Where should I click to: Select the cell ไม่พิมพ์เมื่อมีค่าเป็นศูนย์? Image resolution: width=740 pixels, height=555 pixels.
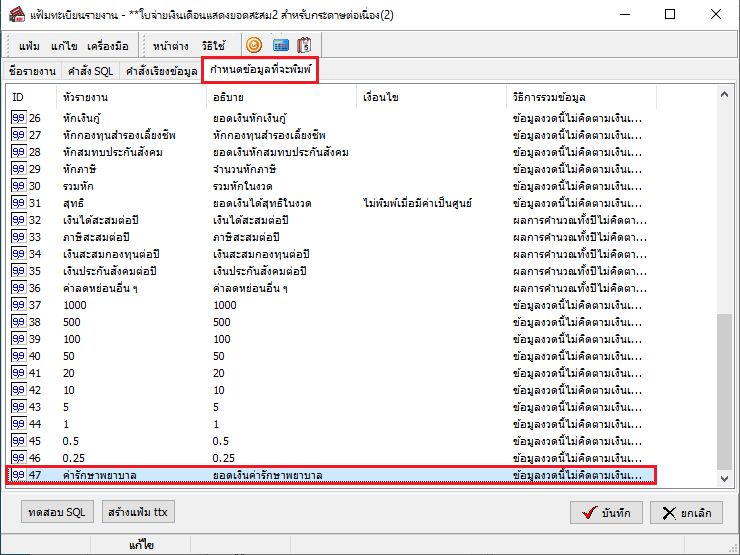point(418,203)
